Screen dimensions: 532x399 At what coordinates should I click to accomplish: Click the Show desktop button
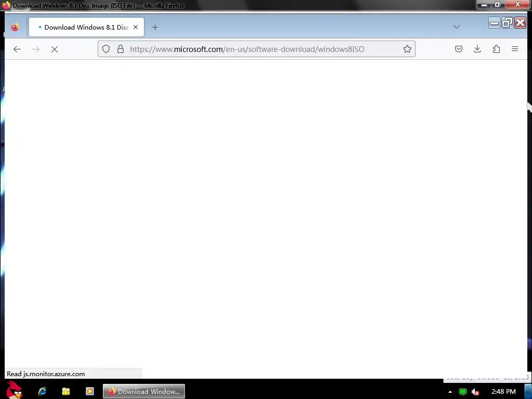528,392
